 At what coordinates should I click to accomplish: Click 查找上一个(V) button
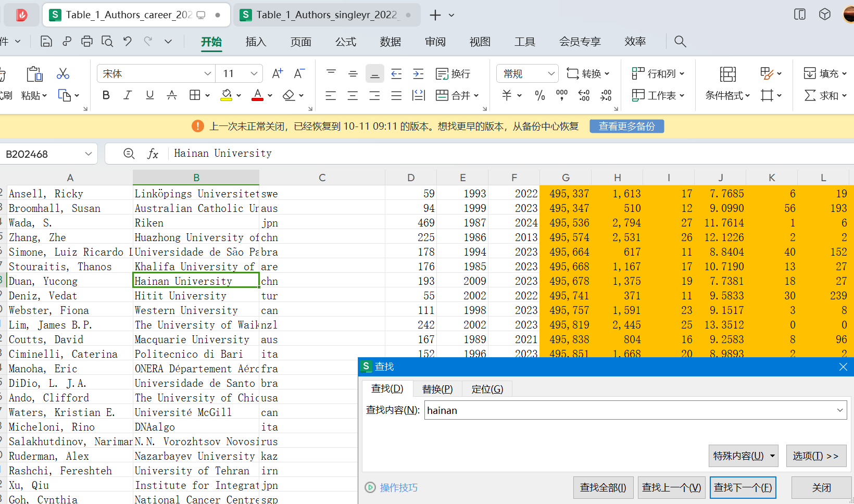(x=671, y=488)
